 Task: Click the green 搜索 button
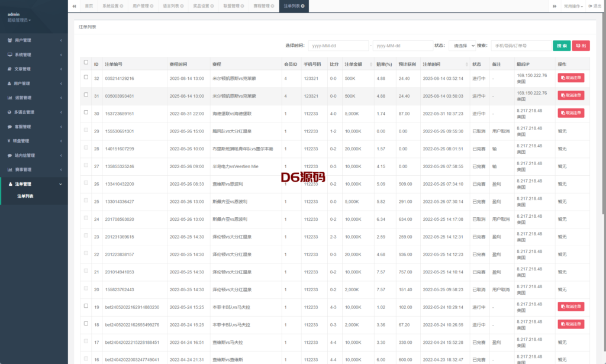coord(562,46)
